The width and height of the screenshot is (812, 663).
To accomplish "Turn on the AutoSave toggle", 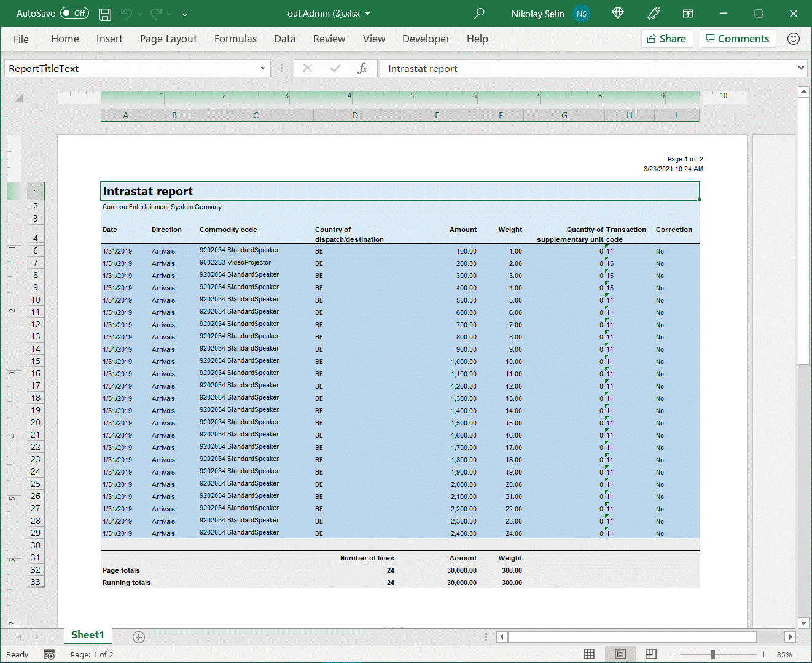I will (x=74, y=13).
